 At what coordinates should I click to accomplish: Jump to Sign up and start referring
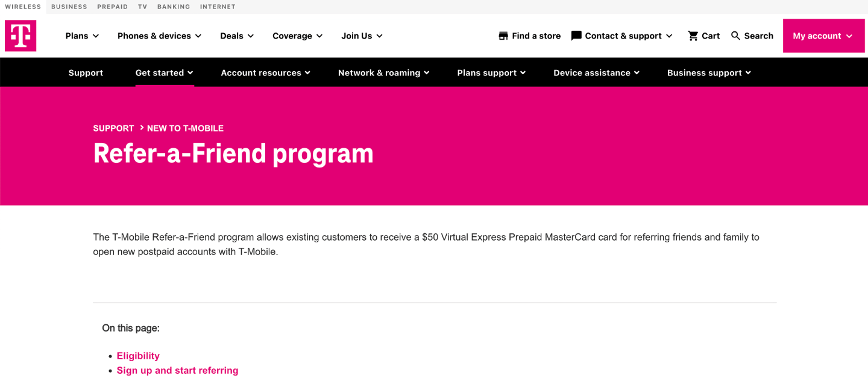click(177, 370)
